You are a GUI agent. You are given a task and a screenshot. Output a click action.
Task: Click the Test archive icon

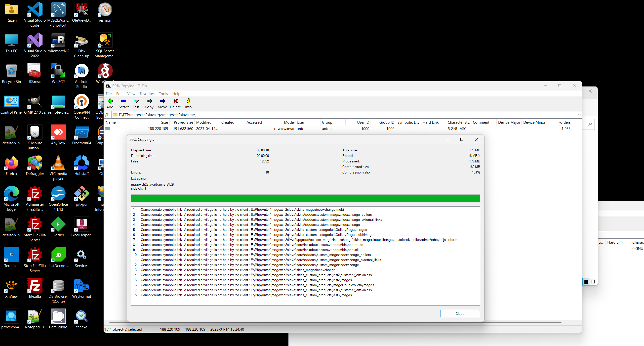(136, 103)
